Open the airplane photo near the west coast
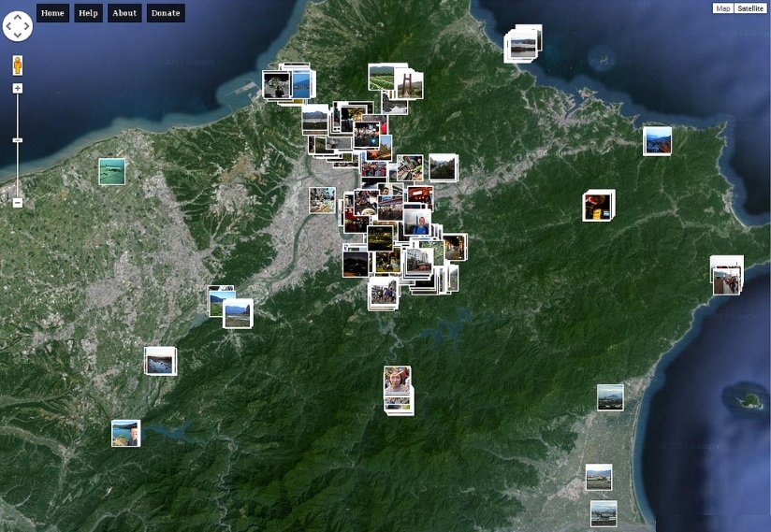This screenshot has height=532, width=771. 111,171
